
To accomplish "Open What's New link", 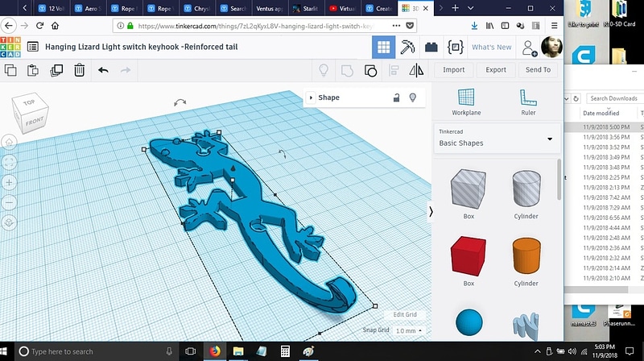I will (x=491, y=48).
